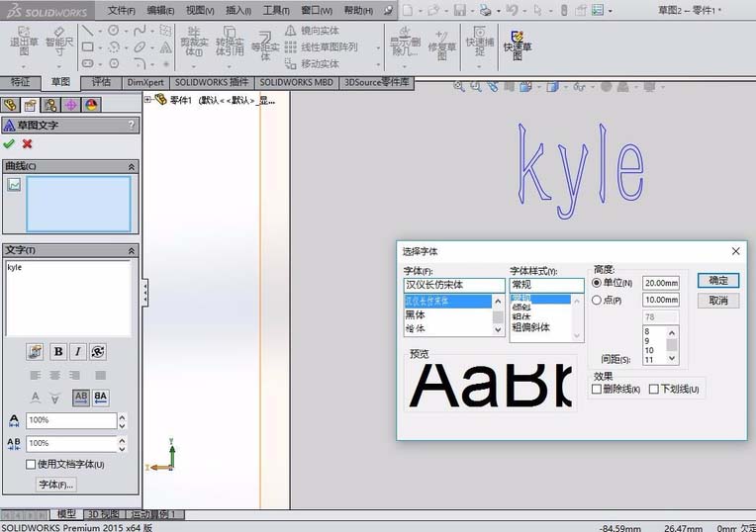Open the File (文件) menu
Image resolution: width=756 pixels, height=532 pixels.
point(121,10)
